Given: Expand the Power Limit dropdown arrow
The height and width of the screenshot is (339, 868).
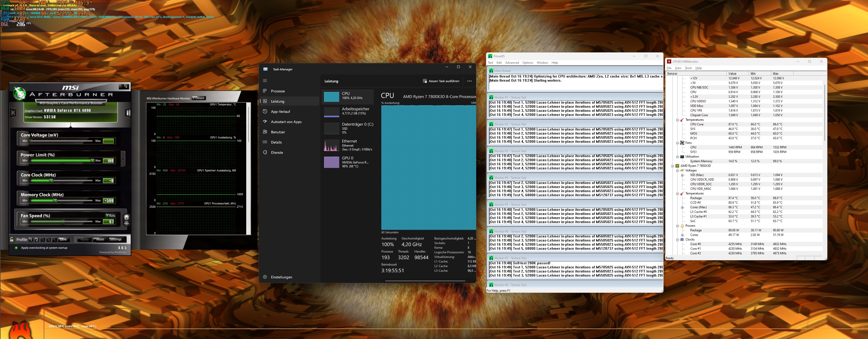Looking at the screenshot, I should click(x=123, y=159).
